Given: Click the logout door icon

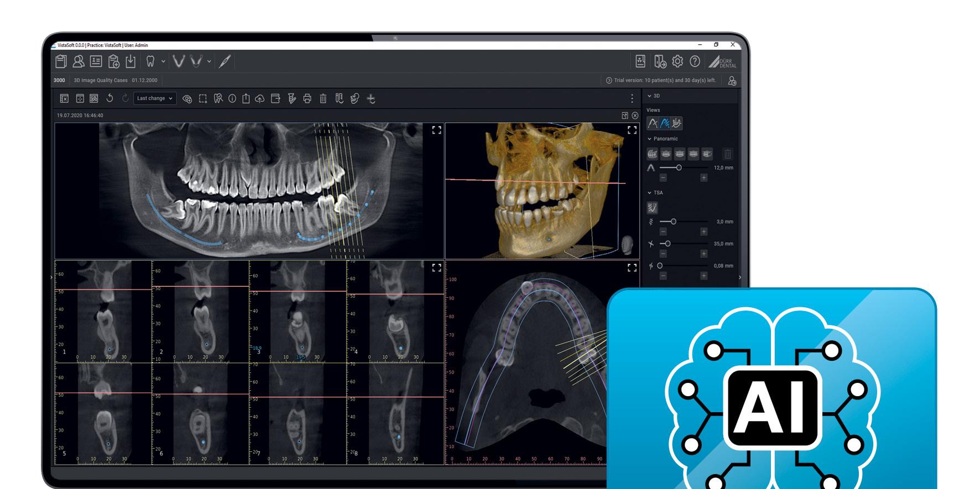Looking at the screenshot, I should pyautogui.click(x=660, y=61).
